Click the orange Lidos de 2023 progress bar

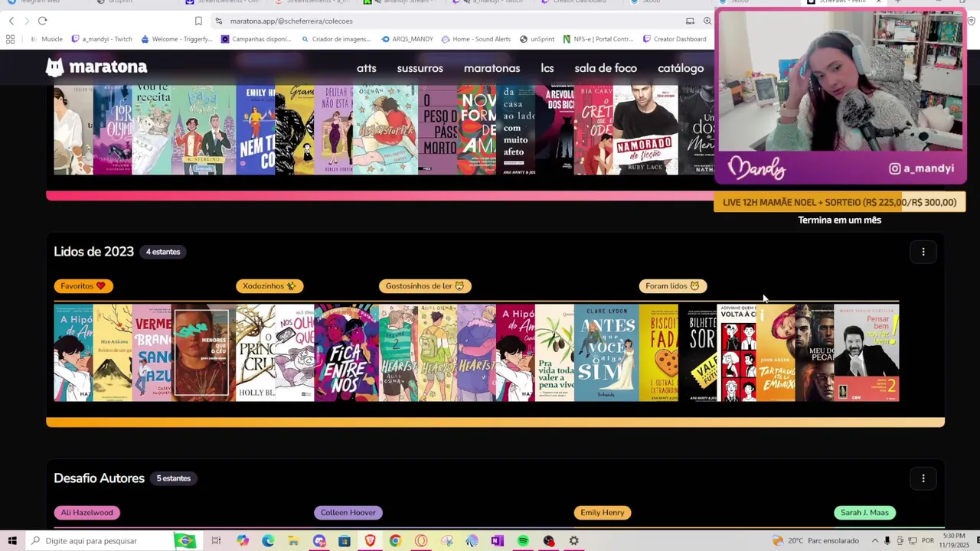(x=495, y=422)
